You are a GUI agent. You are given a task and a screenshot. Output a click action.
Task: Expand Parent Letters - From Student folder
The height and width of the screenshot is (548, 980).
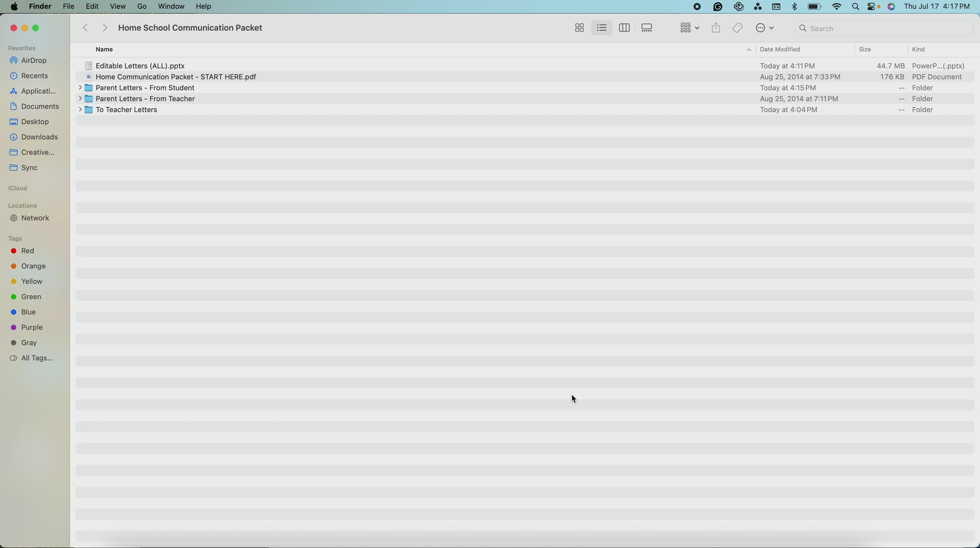click(80, 88)
